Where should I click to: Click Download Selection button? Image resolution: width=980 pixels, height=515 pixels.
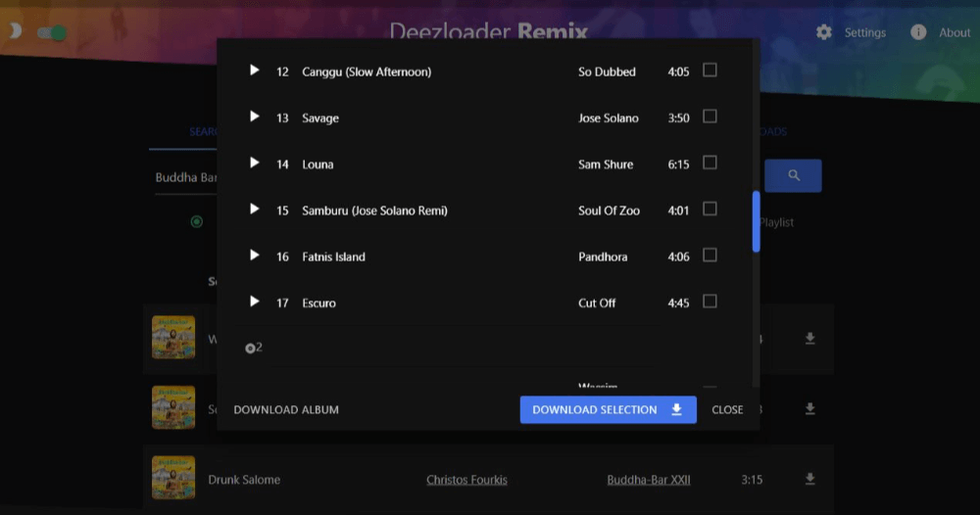609,409
